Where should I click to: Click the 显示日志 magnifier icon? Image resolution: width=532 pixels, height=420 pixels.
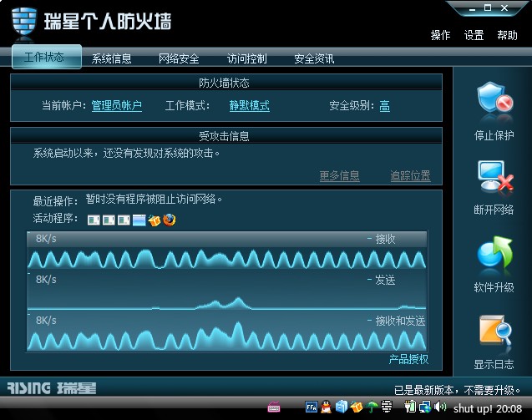[495, 330]
